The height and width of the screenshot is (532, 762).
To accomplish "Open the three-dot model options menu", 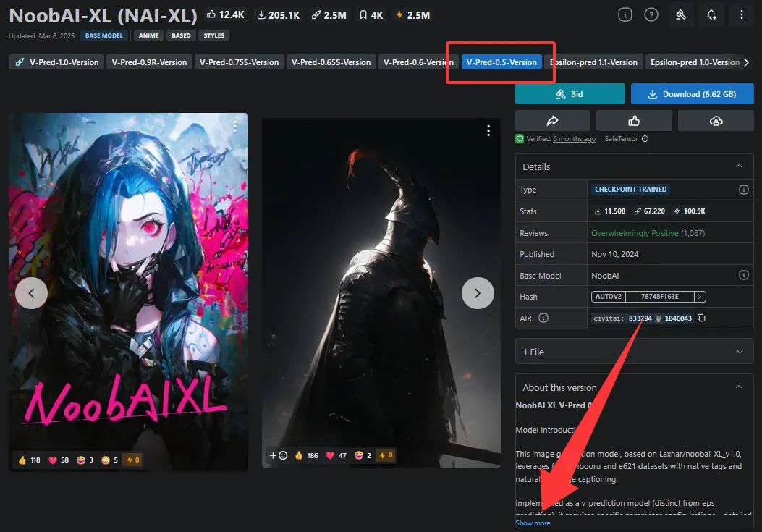I will (742, 14).
